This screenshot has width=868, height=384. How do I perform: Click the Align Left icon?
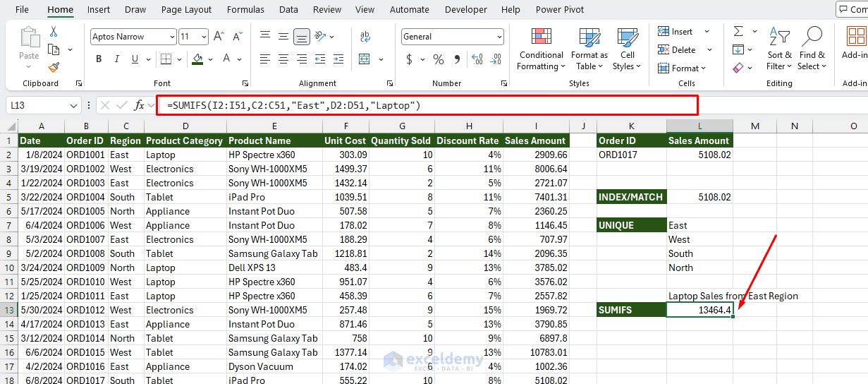point(264,59)
